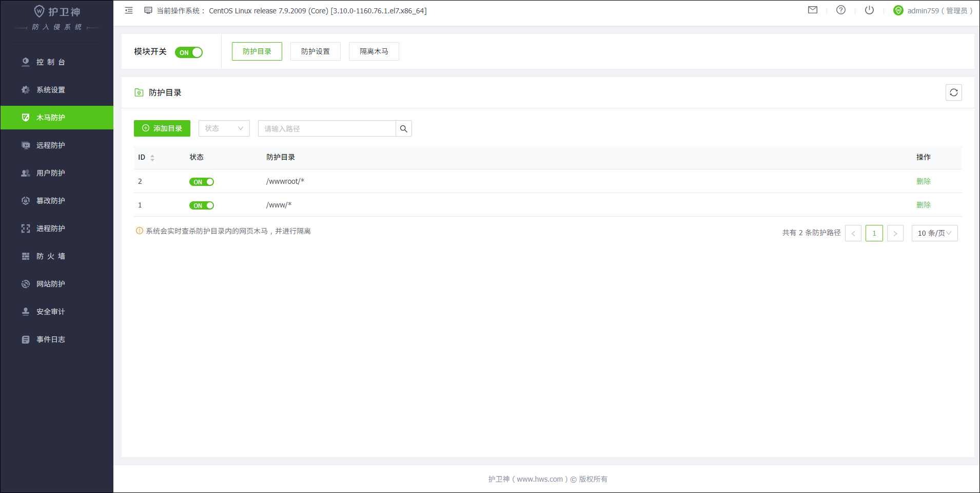Select 木马防护 in the sidebar
The image size is (980, 493).
tap(56, 118)
